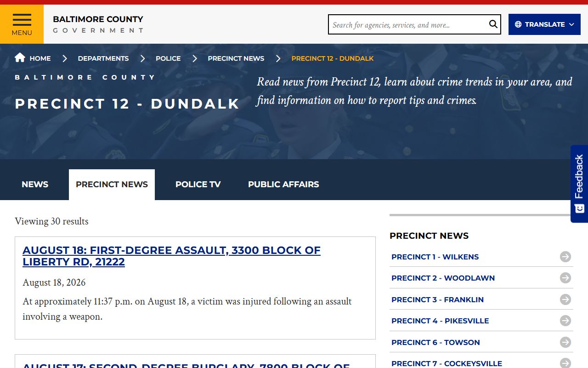The height and width of the screenshot is (368, 588).
Task: Click arrow icon beside Precinct 3 - Franklin
Action: point(565,299)
